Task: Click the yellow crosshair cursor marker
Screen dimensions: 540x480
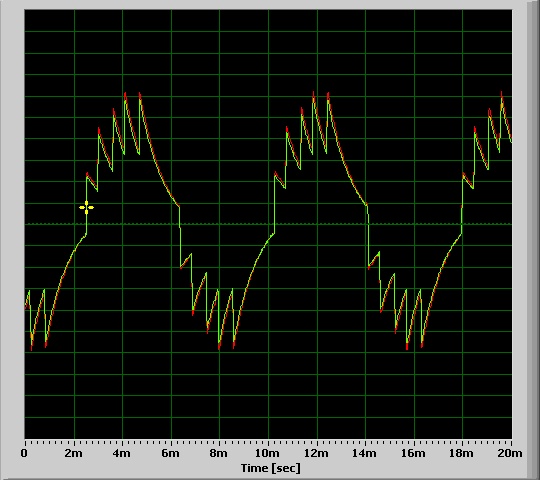Action: pos(86,208)
